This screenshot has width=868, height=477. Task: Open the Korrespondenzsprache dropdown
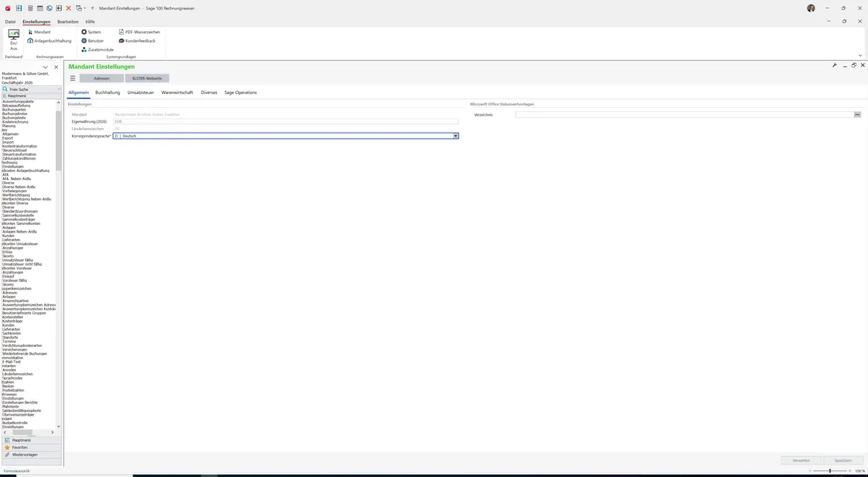pyautogui.click(x=456, y=136)
